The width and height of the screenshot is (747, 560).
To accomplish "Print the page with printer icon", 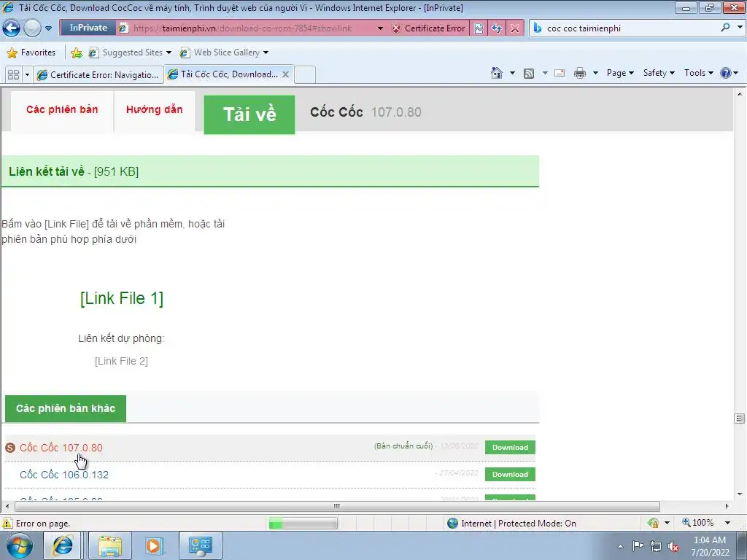I will coord(580,73).
